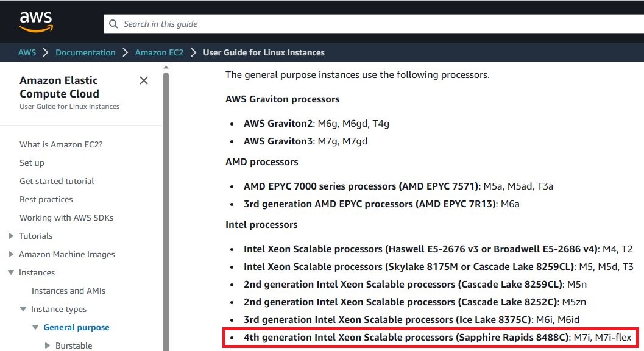644x351 pixels.
Task: Open the Instances and AMIs page
Action: pos(68,291)
